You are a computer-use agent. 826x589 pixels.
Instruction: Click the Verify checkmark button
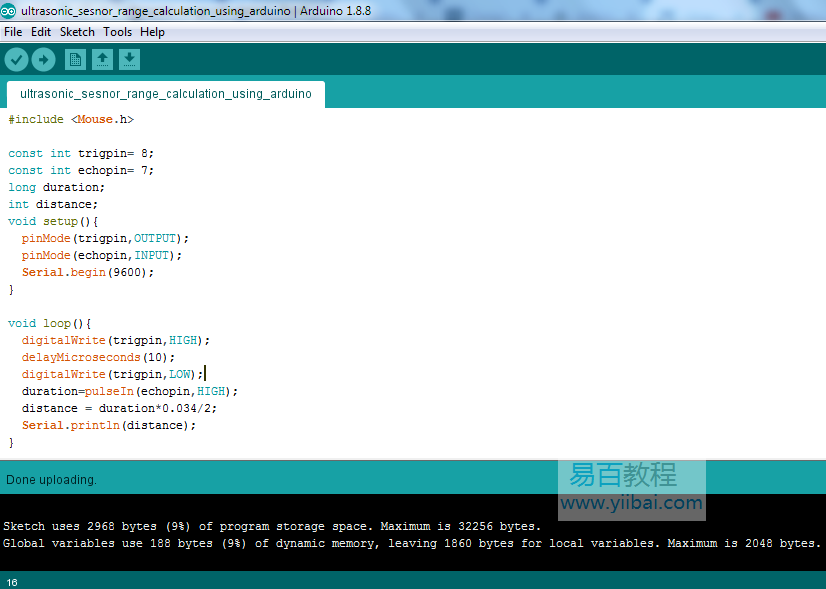[16, 60]
